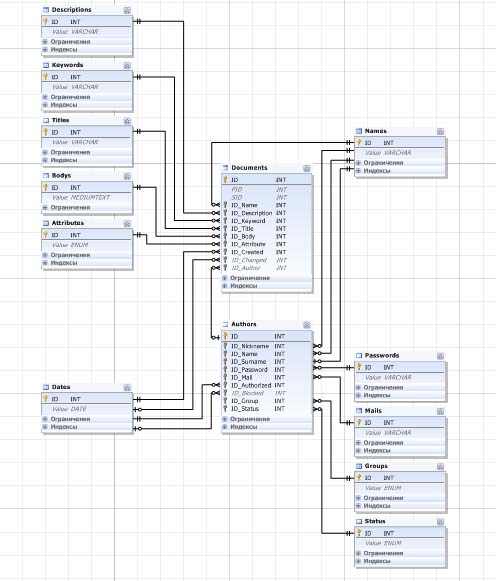Viewport: 496px width, 581px height.
Task: Click the table icon beside Authors title
Action: point(225,324)
